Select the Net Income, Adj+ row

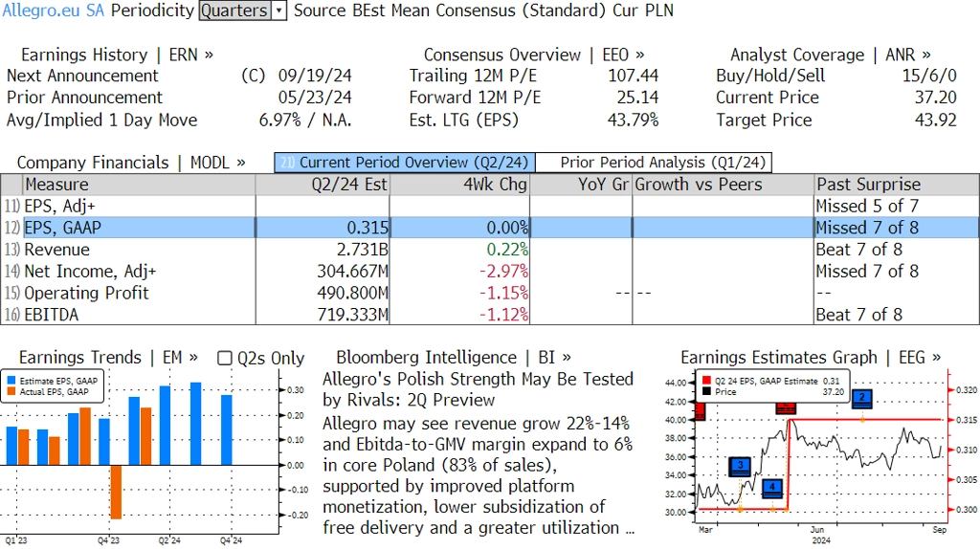click(490, 272)
